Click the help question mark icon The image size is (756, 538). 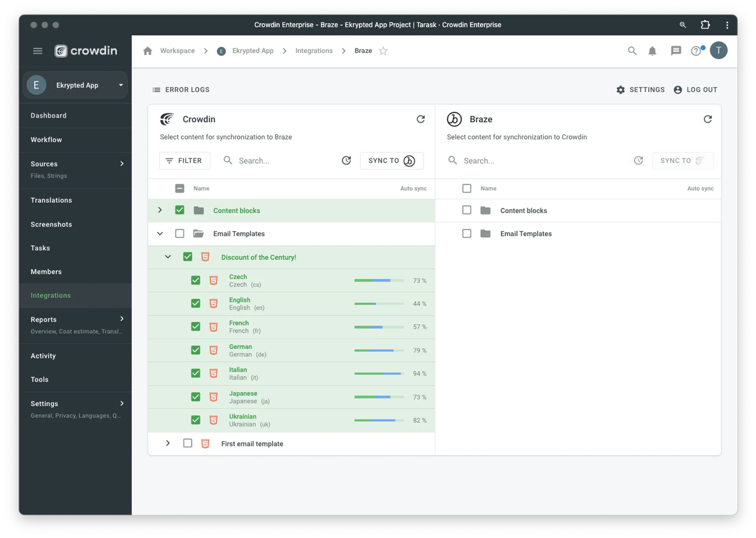pyautogui.click(x=696, y=51)
